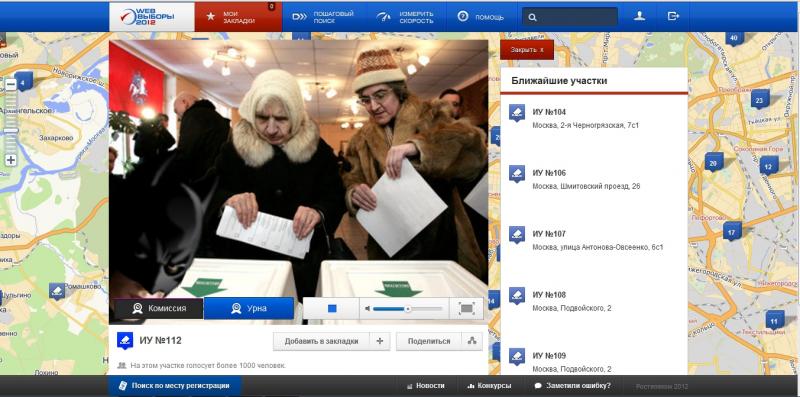Click the ИУ №112 station title
Screen dimensions: 800x397
click(x=161, y=341)
